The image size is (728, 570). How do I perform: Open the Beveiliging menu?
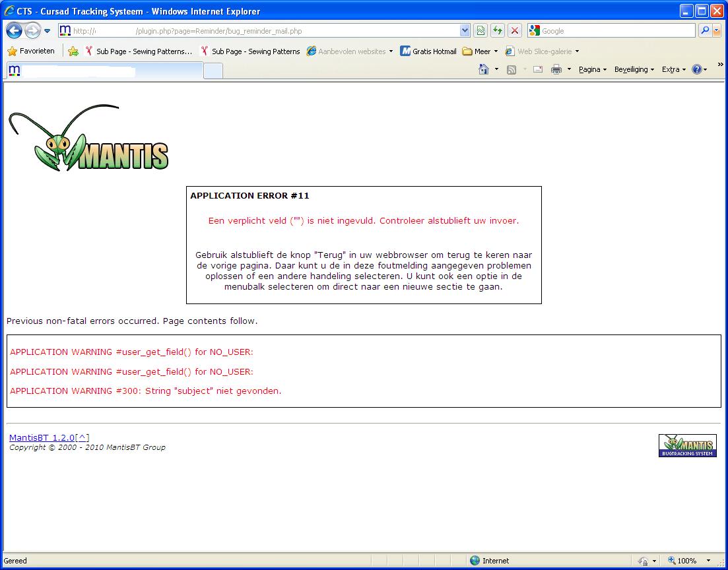point(634,69)
